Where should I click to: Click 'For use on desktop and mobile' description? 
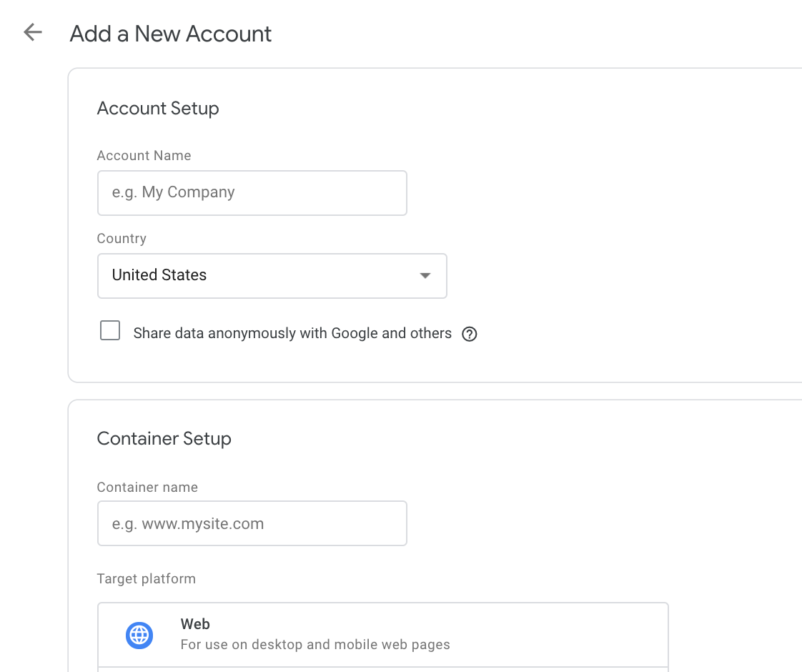coord(315,645)
